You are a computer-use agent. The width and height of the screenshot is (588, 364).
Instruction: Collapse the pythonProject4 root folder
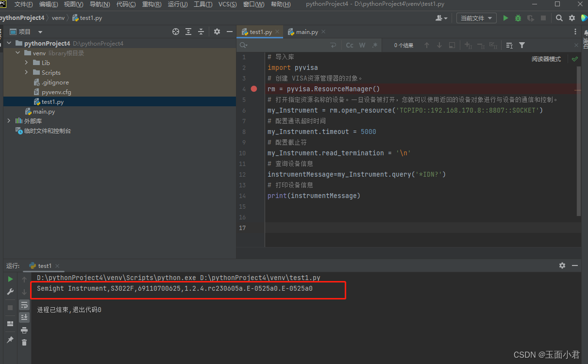9,43
